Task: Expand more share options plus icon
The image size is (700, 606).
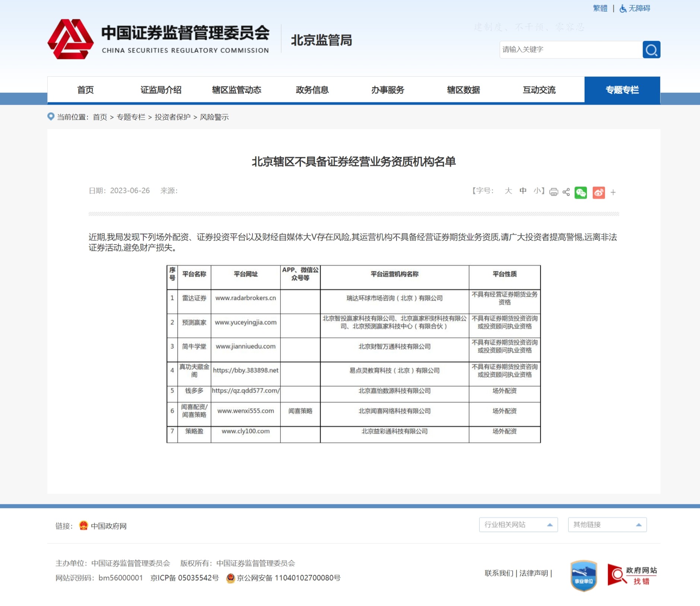Action: tap(613, 192)
